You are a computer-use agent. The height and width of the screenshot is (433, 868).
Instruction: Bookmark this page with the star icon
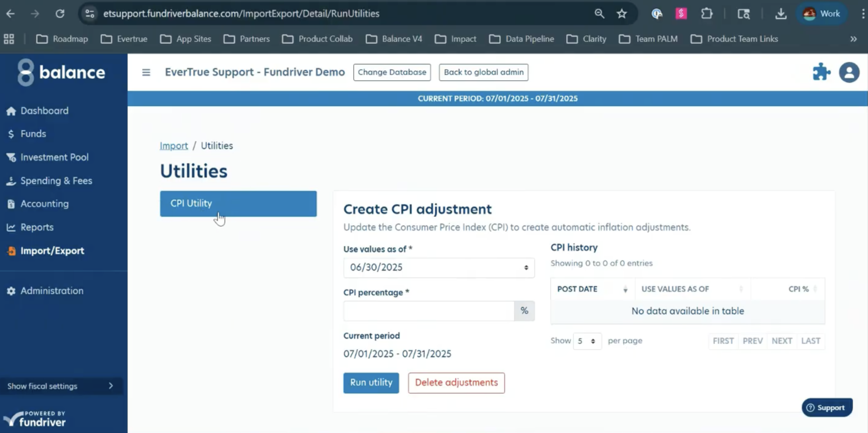(622, 14)
